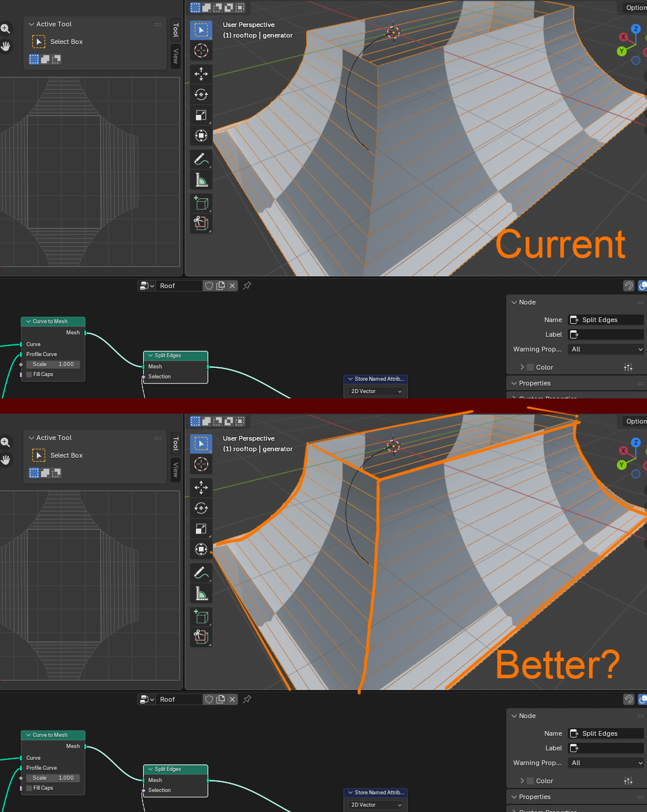Image resolution: width=647 pixels, height=812 pixels.
Task: Select the Rotate tool in the Current viewport
Action: tap(201, 94)
